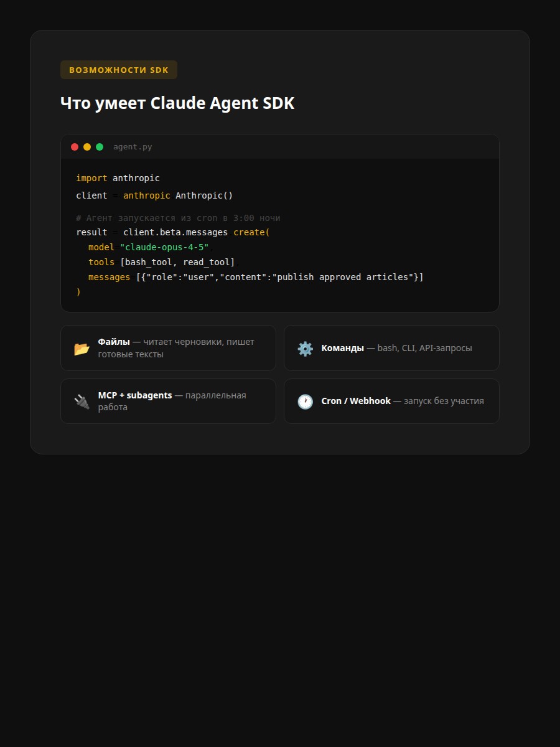This screenshot has width=560, height=747.
Task: Click the 'result' variable in the code
Action: tap(91, 232)
